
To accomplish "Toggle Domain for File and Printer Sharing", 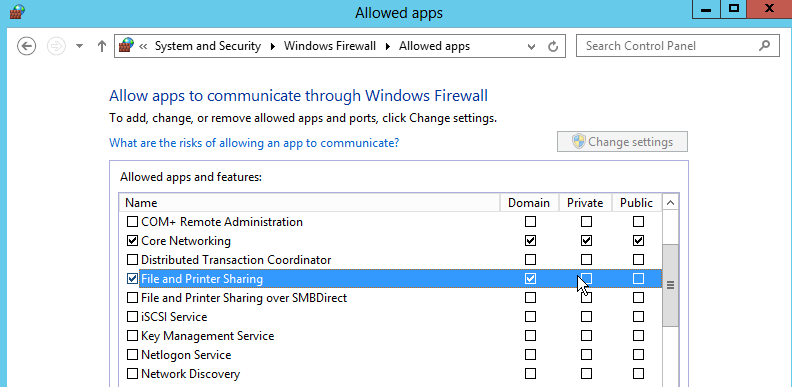I will pyautogui.click(x=530, y=278).
